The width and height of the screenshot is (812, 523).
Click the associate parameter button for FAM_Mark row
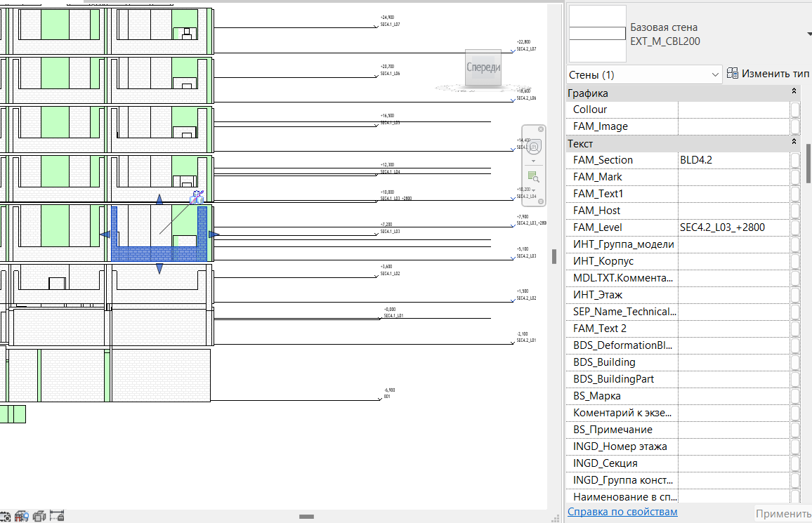click(x=795, y=177)
